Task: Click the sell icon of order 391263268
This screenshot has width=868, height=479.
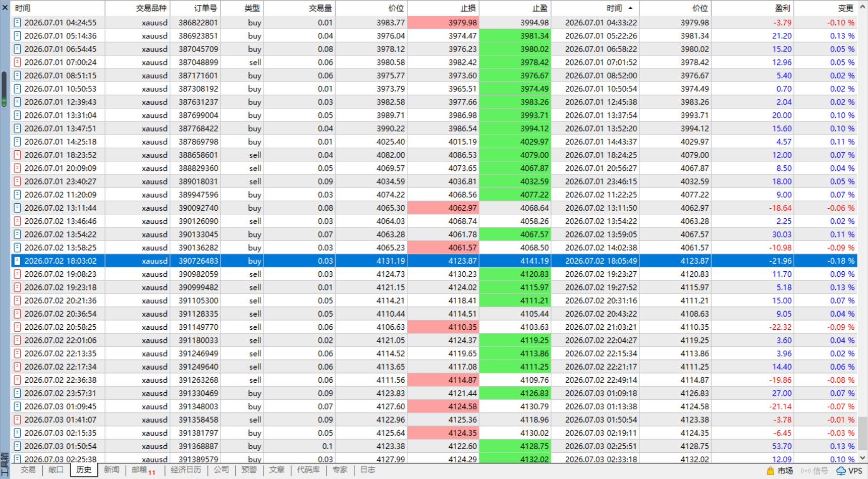Action: 17,380
